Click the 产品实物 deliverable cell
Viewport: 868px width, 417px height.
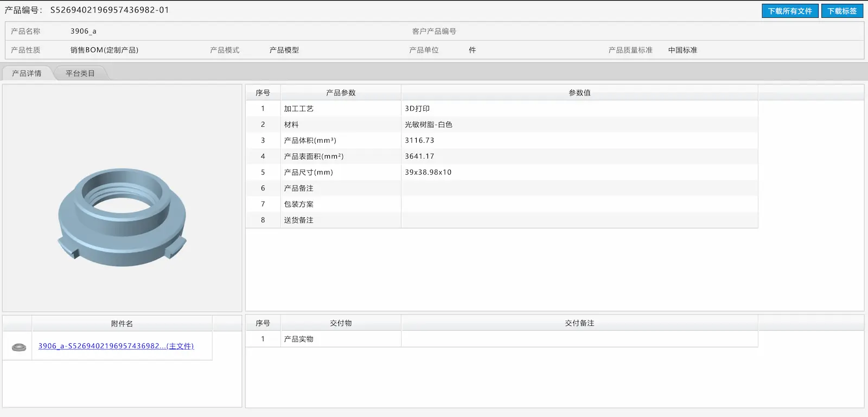pyautogui.click(x=341, y=339)
